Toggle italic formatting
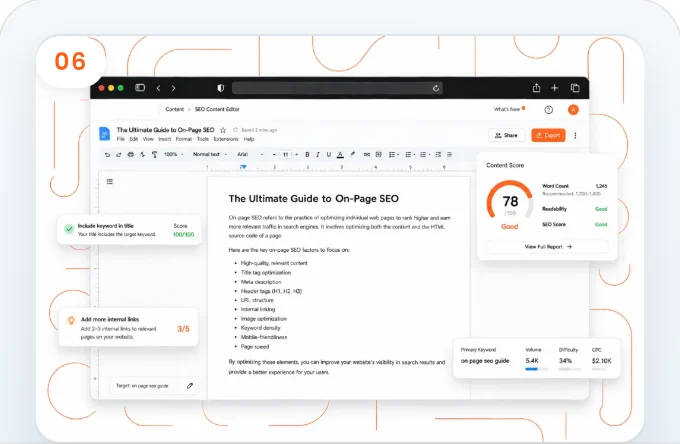This screenshot has width=680, height=444. [318, 154]
